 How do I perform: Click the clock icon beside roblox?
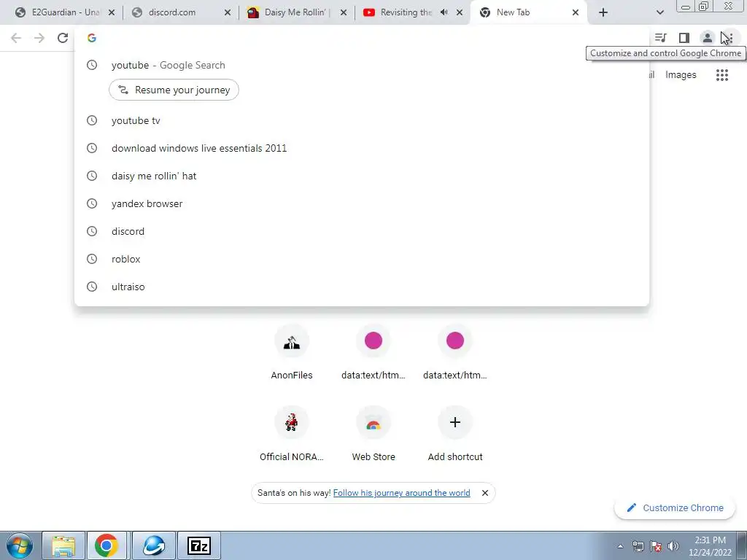[92, 259]
